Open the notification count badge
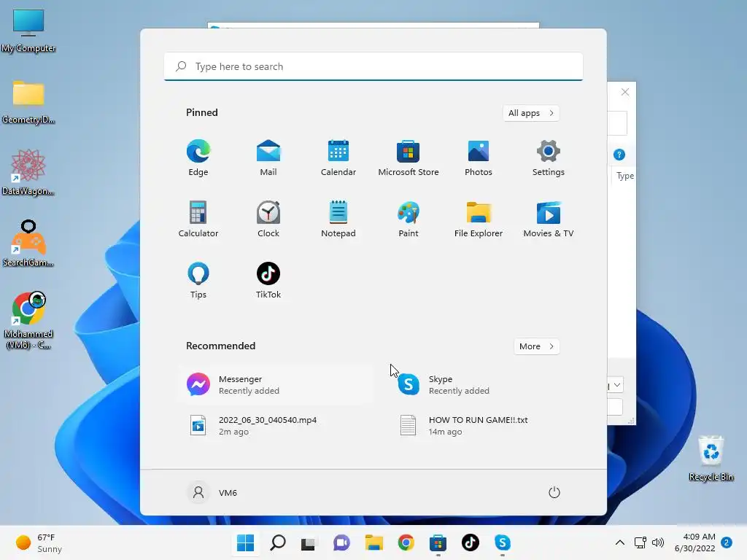The image size is (747, 560). click(727, 542)
